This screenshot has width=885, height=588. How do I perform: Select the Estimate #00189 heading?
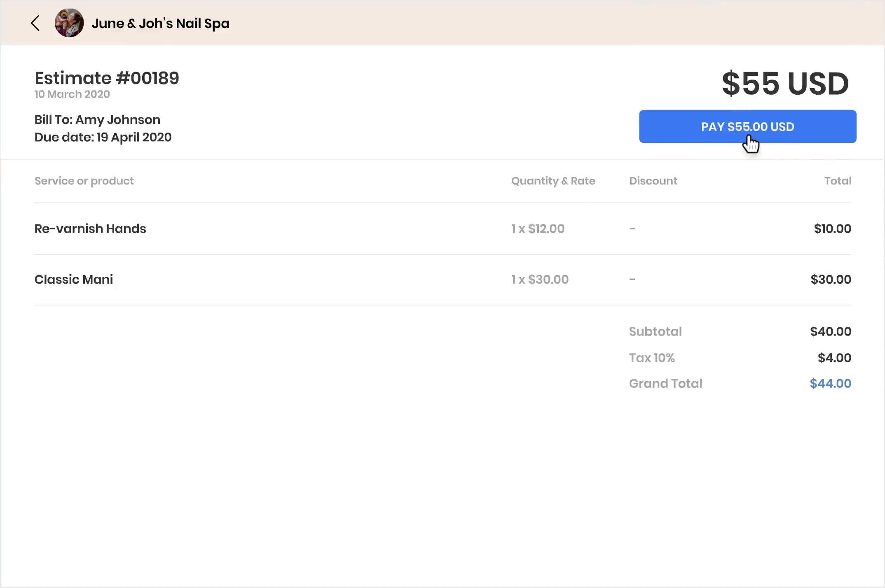point(107,78)
